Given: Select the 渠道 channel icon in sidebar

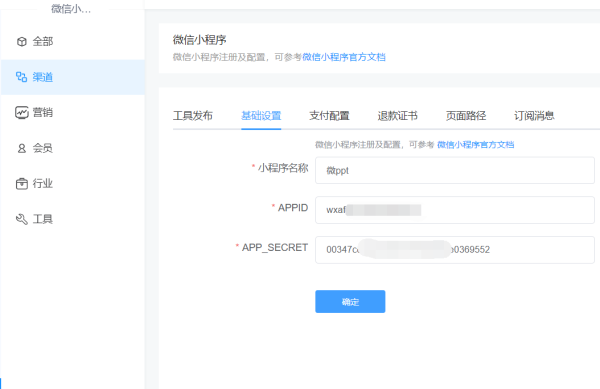Looking at the screenshot, I should (21, 77).
